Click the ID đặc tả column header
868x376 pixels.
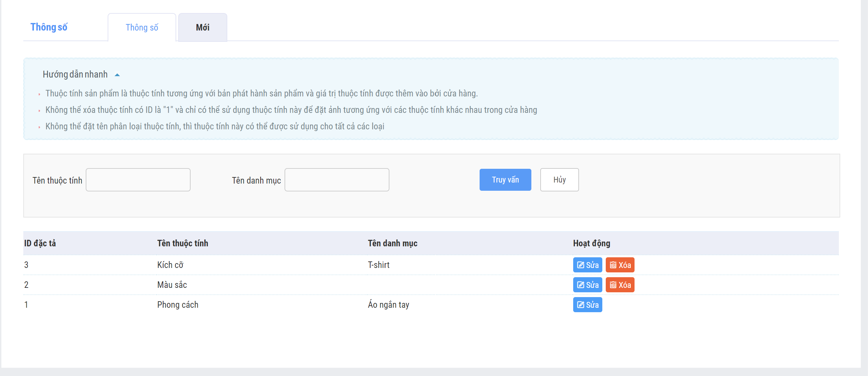coord(40,243)
